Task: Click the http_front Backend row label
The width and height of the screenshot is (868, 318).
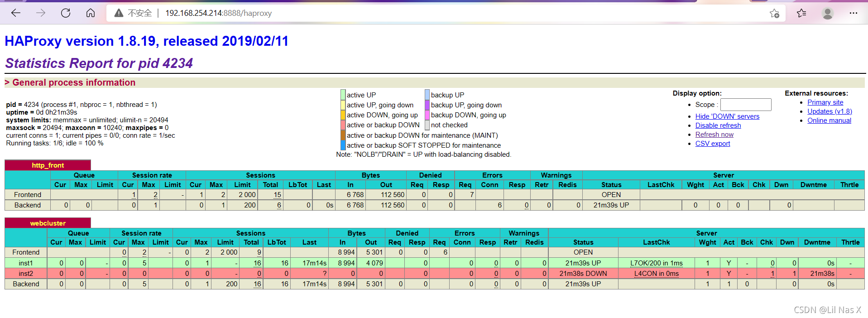Action: [28, 205]
